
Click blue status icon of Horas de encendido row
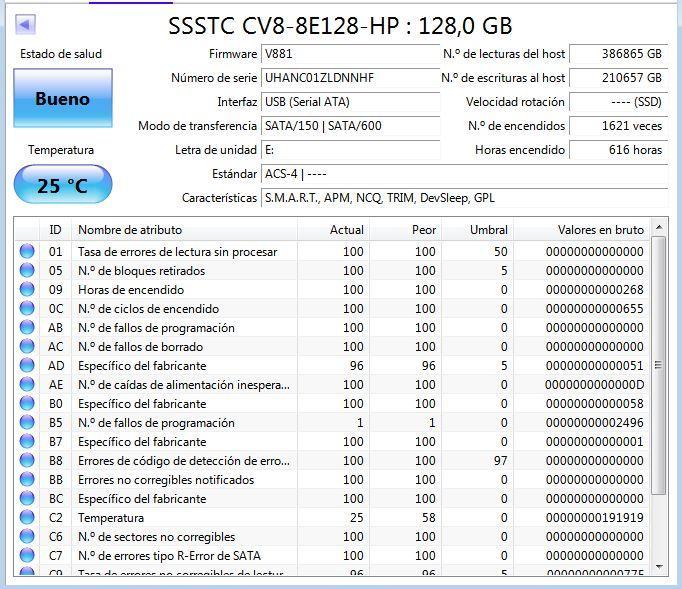point(27,289)
